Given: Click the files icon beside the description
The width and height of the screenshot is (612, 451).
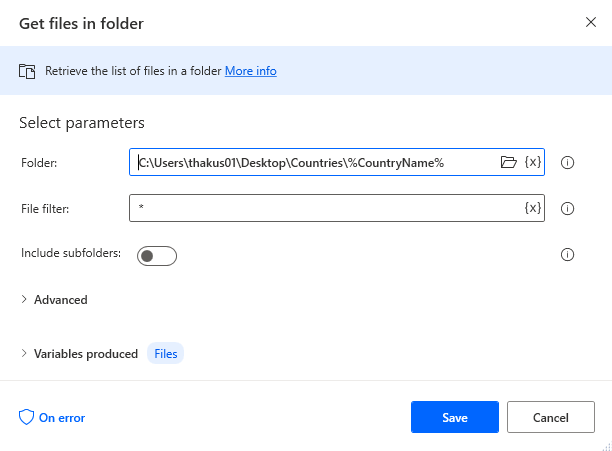Looking at the screenshot, I should [27, 71].
